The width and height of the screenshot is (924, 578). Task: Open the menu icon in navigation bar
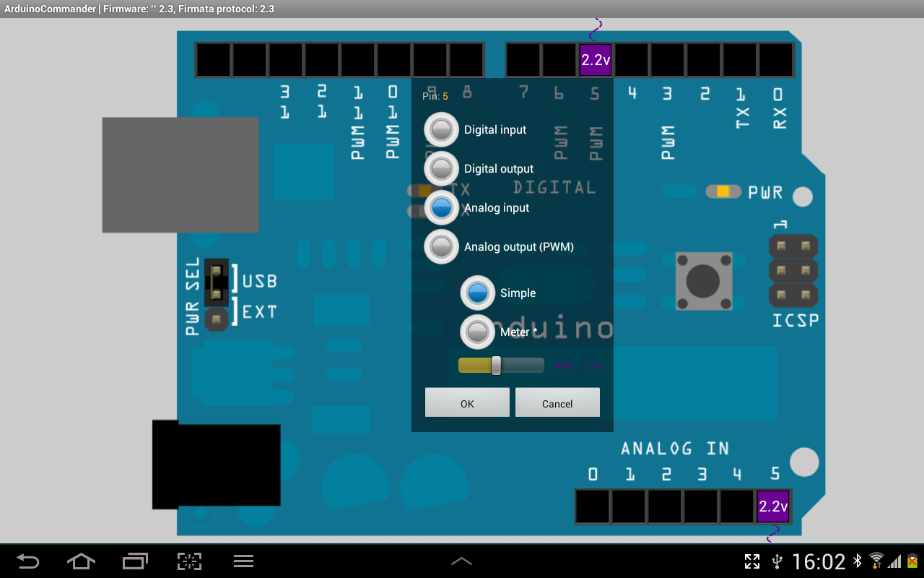click(x=243, y=561)
